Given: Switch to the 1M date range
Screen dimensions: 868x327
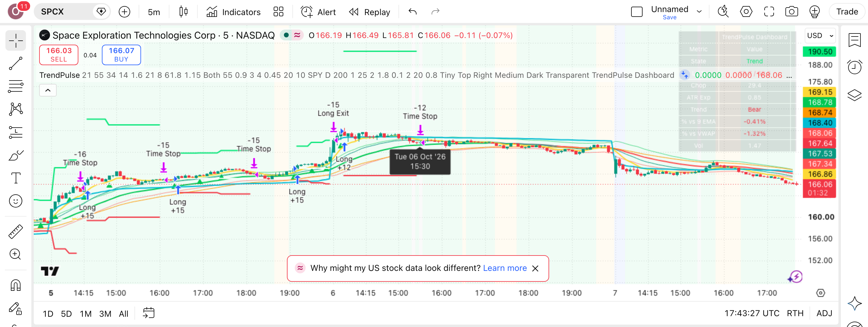Looking at the screenshot, I should pyautogui.click(x=86, y=314).
